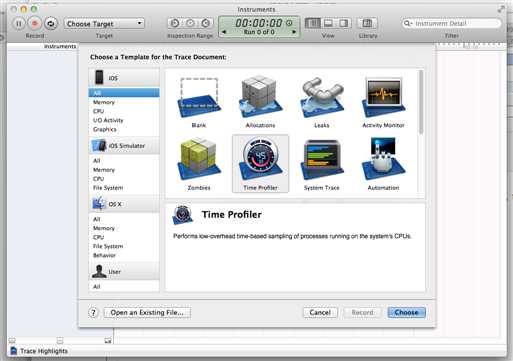Click the red Record button
The image size is (513, 361).
[x=35, y=23]
